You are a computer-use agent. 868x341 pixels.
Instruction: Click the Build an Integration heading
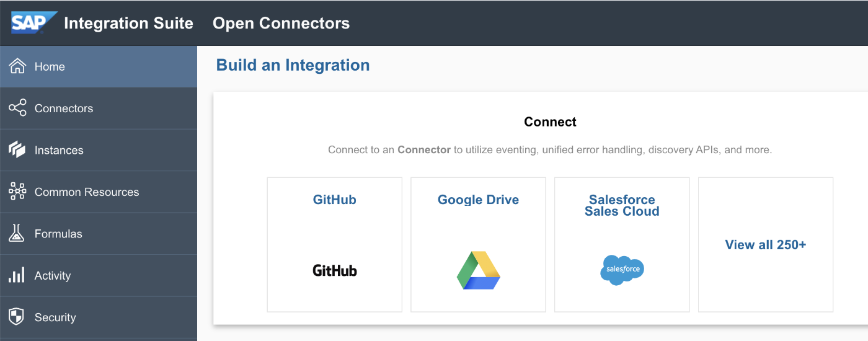coord(293,65)
